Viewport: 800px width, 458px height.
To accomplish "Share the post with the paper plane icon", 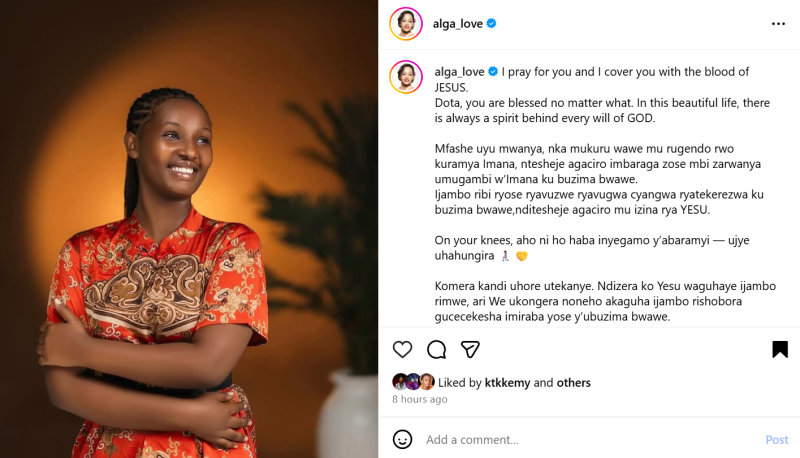I will tap(470, 349).
